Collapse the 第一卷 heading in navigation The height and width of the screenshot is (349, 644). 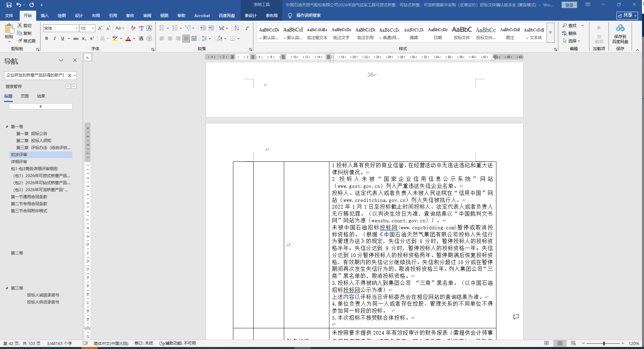7,126
